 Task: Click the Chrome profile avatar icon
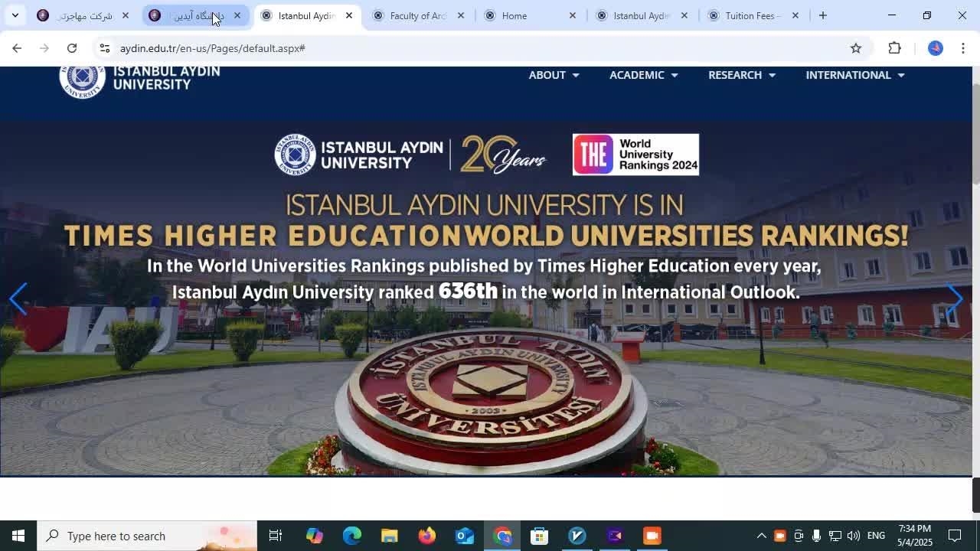click(x=935, y=48)
